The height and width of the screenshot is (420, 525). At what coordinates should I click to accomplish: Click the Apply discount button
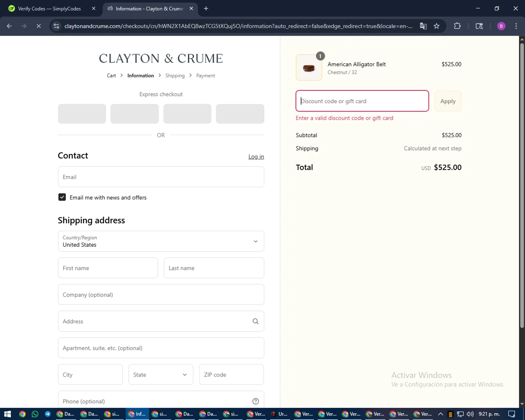pyautogui.click(x=448, y=101)
